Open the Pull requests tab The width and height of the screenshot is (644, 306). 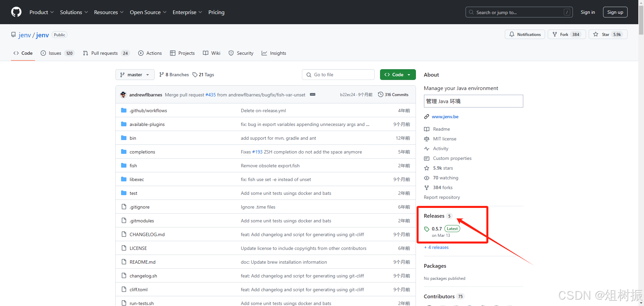(x=106, y=53)
